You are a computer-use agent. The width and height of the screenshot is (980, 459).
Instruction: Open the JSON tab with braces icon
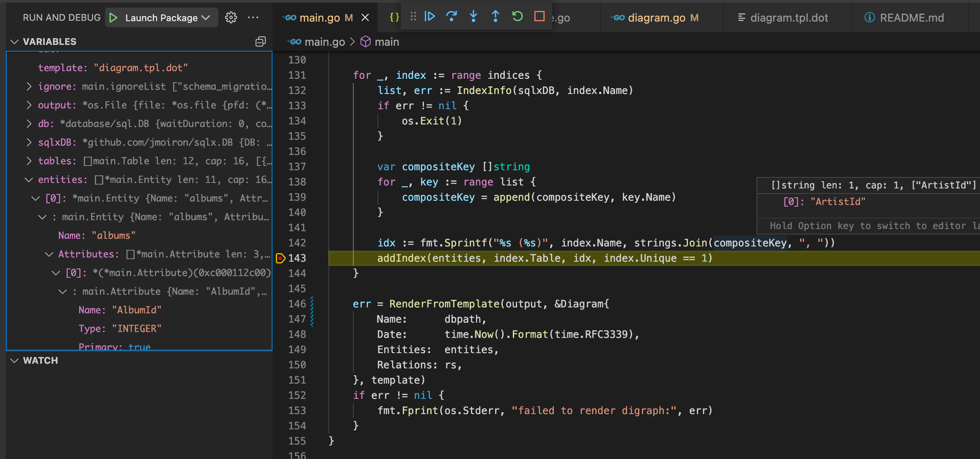pyautogui.click(x=394, y=18)
